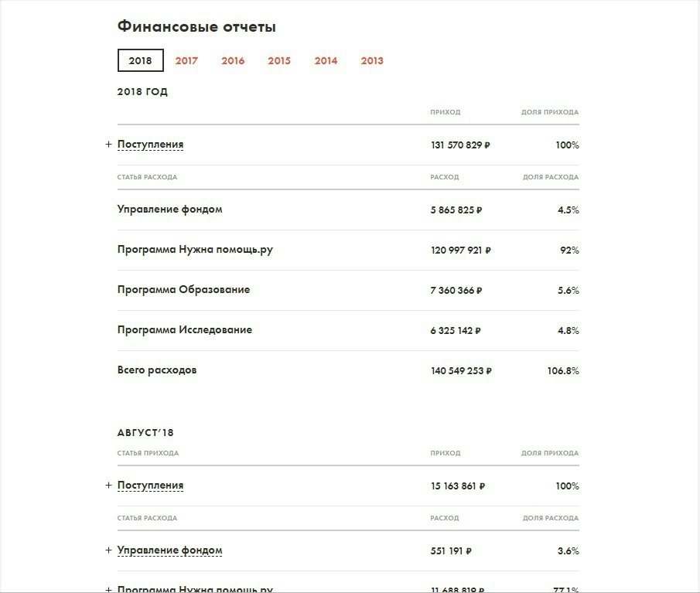Click the 15 163 861 ₽ August income amount
700x593 pixels.
click(x=458, y=486)
